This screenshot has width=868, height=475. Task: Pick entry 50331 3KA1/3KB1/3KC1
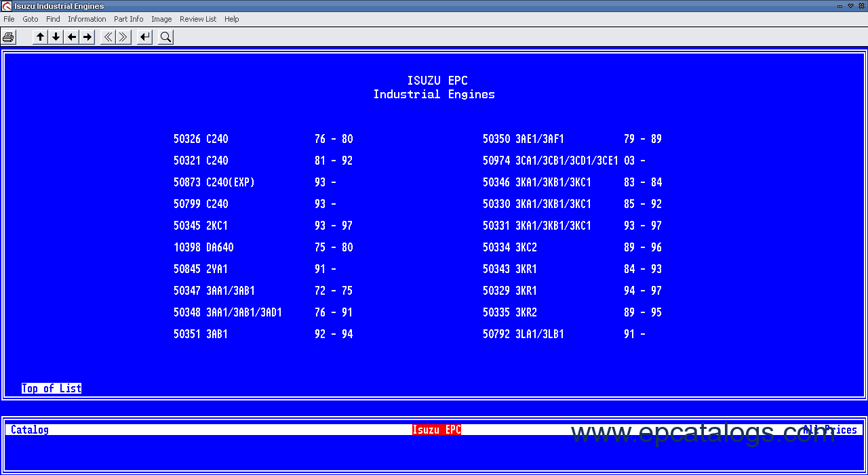572,226
